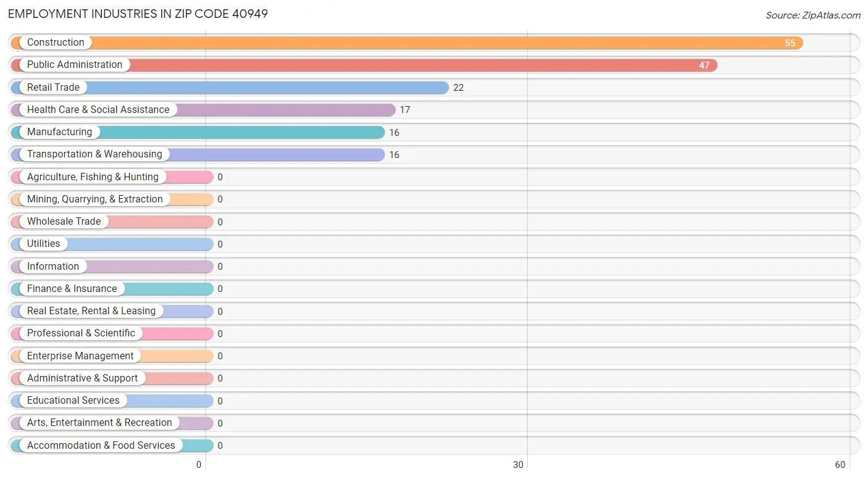Click Educational Services label

(73, 401)
